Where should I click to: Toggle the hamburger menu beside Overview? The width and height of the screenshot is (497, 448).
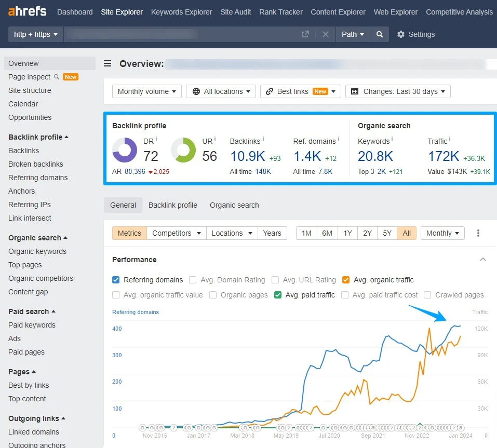[108, 63]
